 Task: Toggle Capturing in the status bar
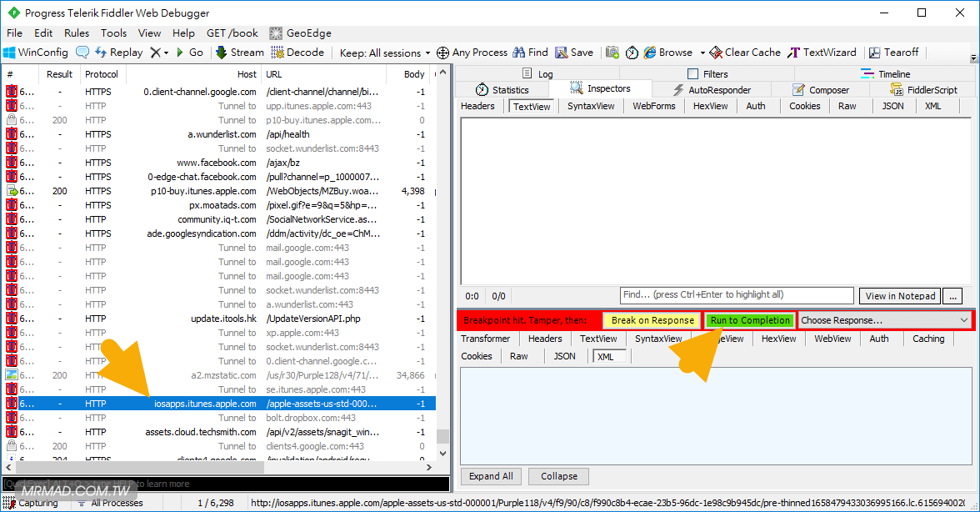pos(32,503)
